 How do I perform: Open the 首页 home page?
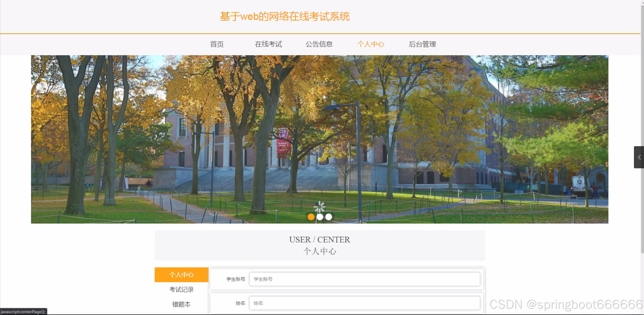217,44
